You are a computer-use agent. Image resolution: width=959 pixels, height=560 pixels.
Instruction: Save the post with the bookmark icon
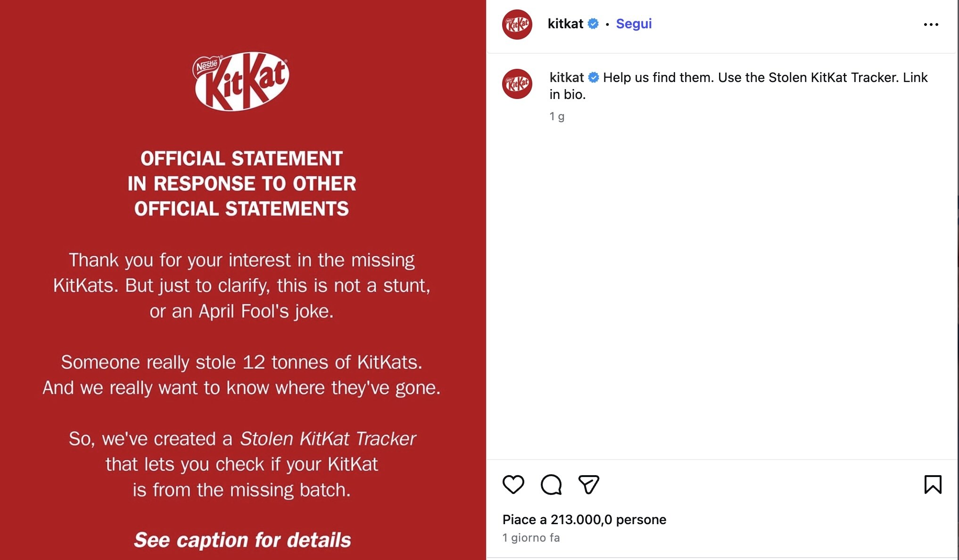click(x=933, y=484)
